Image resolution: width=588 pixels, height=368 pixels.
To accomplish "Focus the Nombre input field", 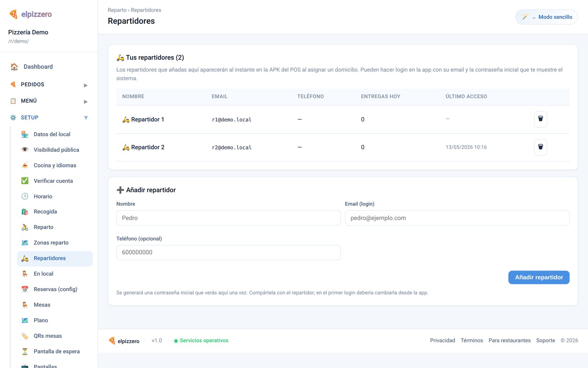I will click(229, 218).
